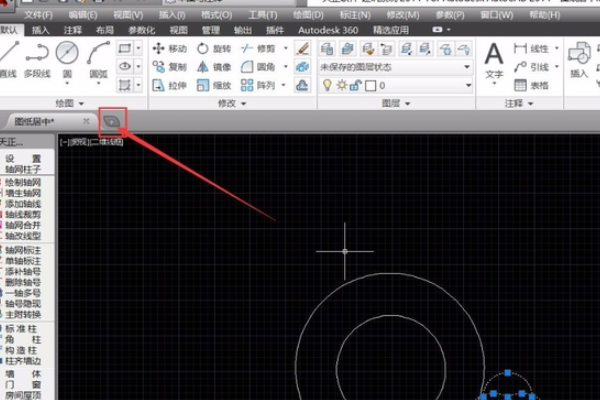Activate the Move (移动) tool
The height and width of the screenshot is (400, 600).
click(x=169, y=49)
